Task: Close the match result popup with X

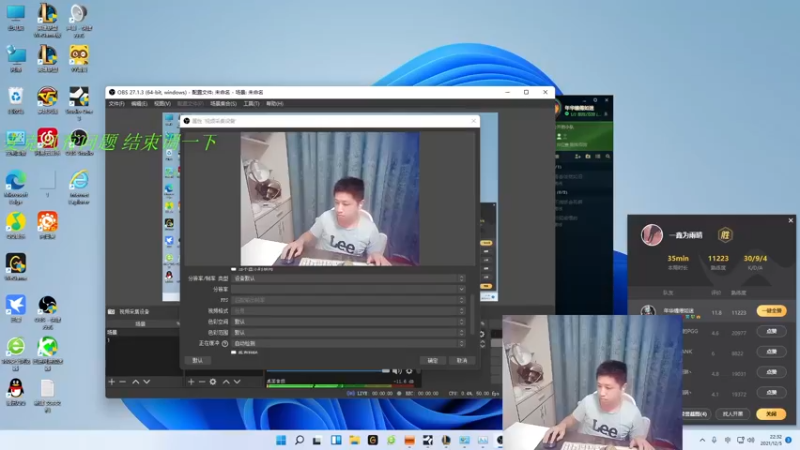Action: [791, 220]
